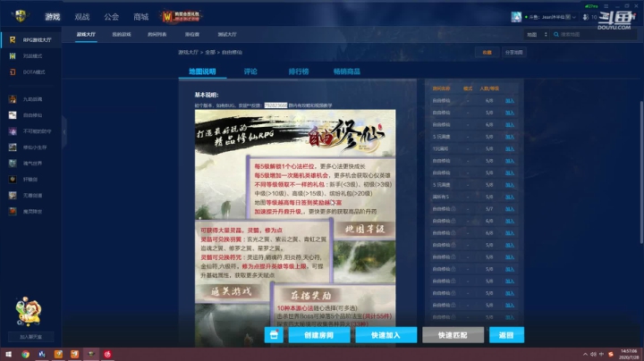Launch Google Chrome from the taskbar
The height and width of the screenshot is (361, 644).
25,354
